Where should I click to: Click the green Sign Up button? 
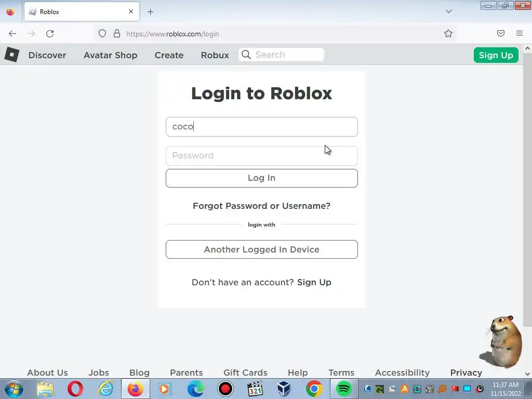pos(496,55)
